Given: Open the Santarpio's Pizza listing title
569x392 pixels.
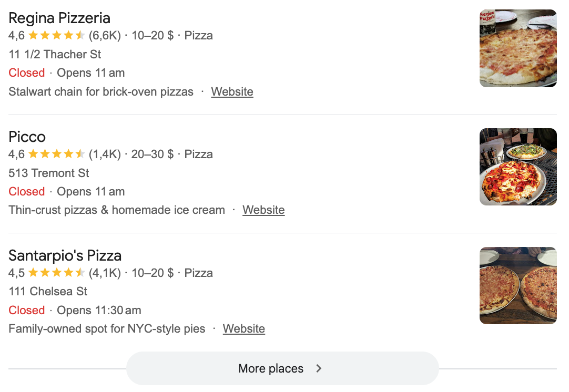Looking at the screenshot, I should [65, 256].
